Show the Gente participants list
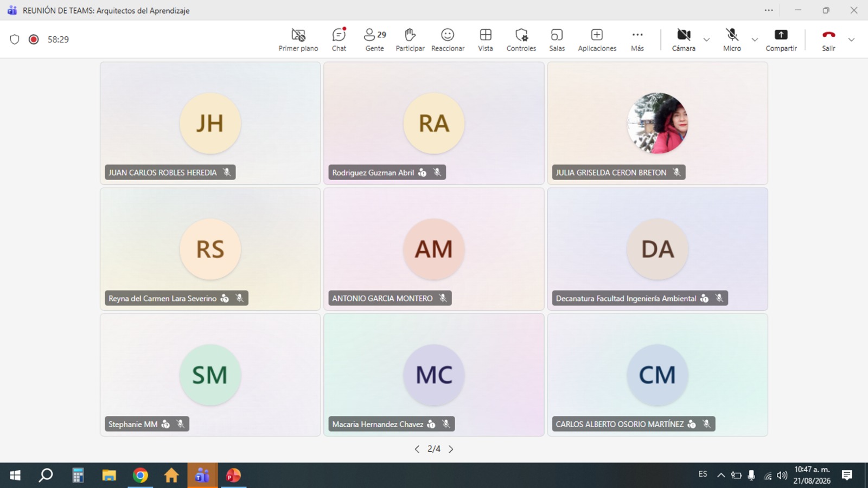Viewport: 868px width, 488px height. click(374, 40)
